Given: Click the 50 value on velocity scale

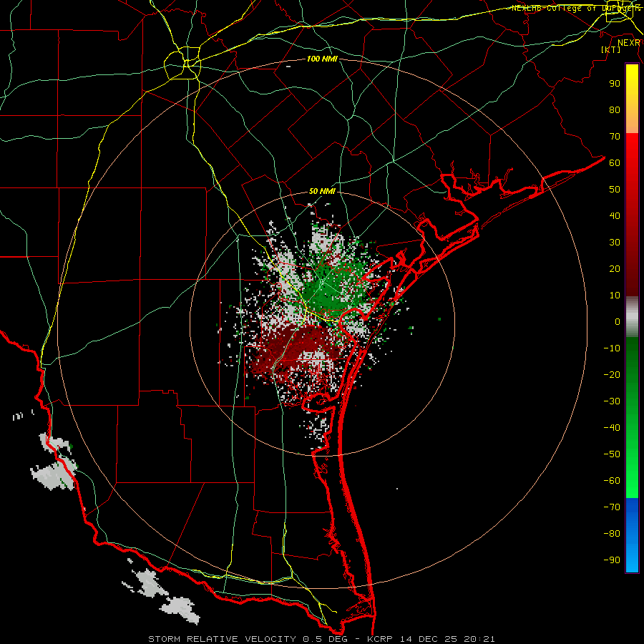Looking at the screenshot, I should point(615,190).
